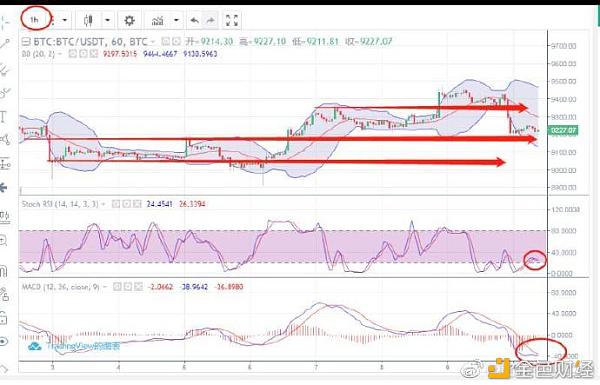This screenshot has height=385, width=600.
Task: Click the BTC:BTC/USDT, 60, BTC legend title
Action: (x=90, y=41)
